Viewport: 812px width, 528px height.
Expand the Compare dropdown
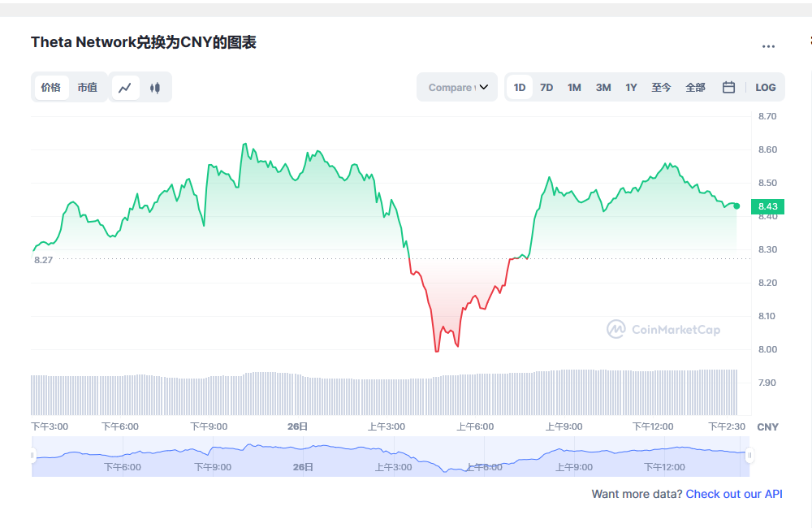(457, 87)
